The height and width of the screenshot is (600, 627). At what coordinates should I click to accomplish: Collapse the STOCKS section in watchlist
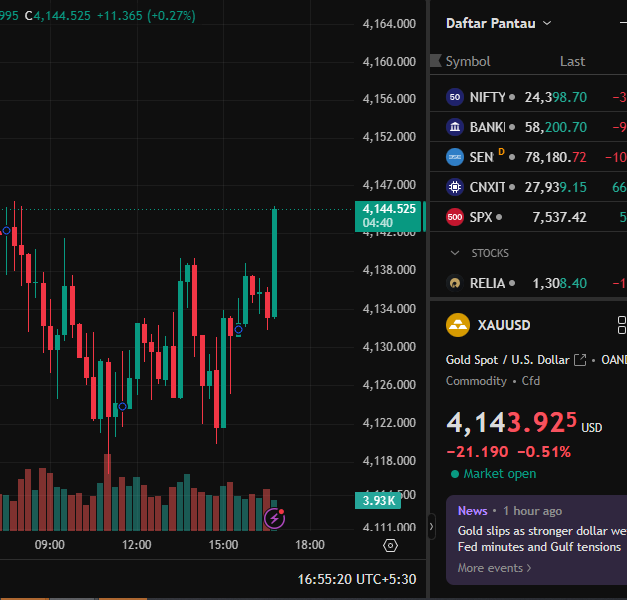tap(455, 253)
